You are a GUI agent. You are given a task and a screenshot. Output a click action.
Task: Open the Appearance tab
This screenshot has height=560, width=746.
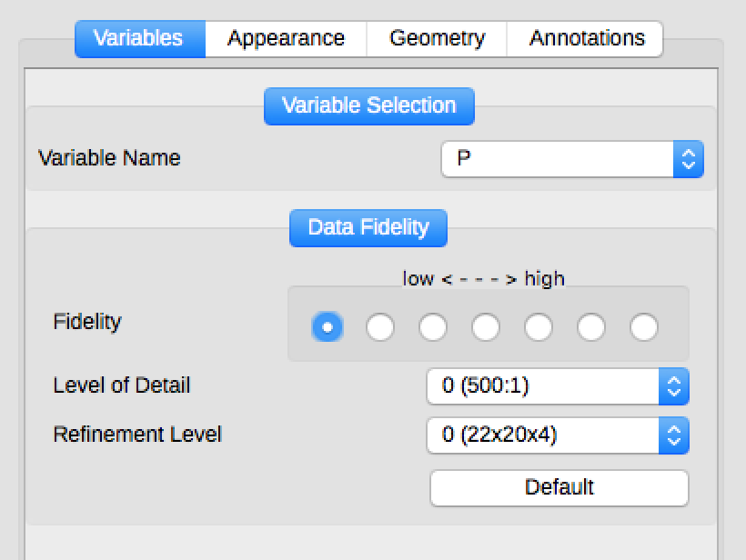pyautogui.click(x=286, y=39)
